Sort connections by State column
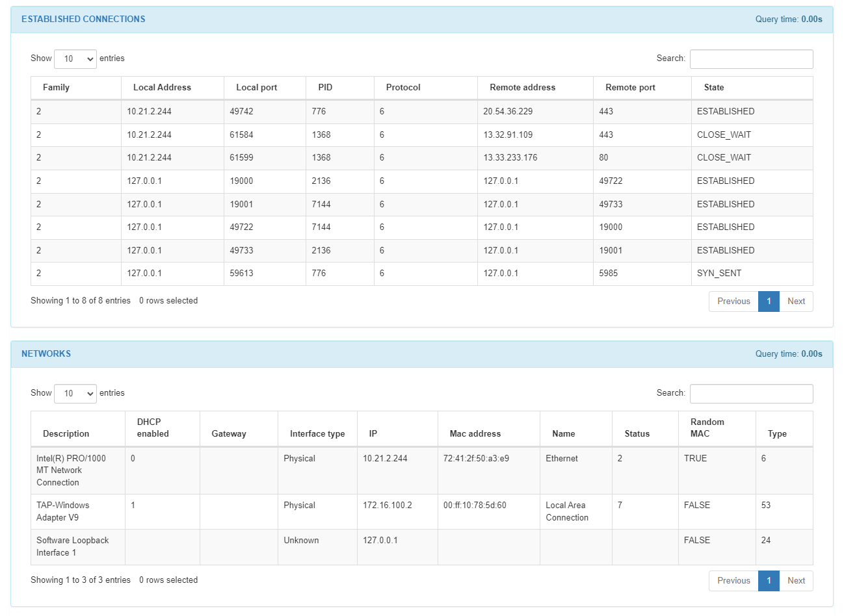 pyautogui.click(x=713, y=88)
